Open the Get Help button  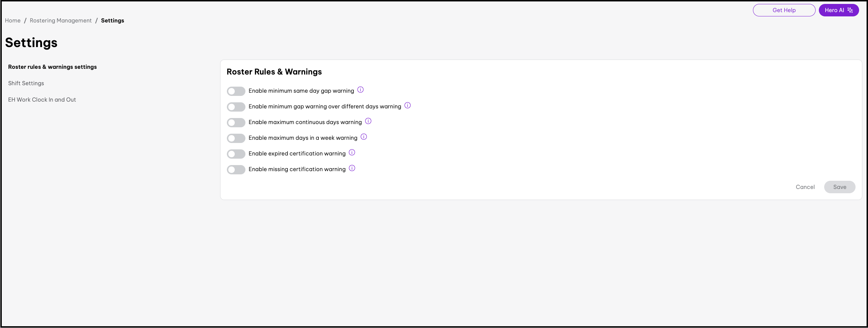point(784,10)
